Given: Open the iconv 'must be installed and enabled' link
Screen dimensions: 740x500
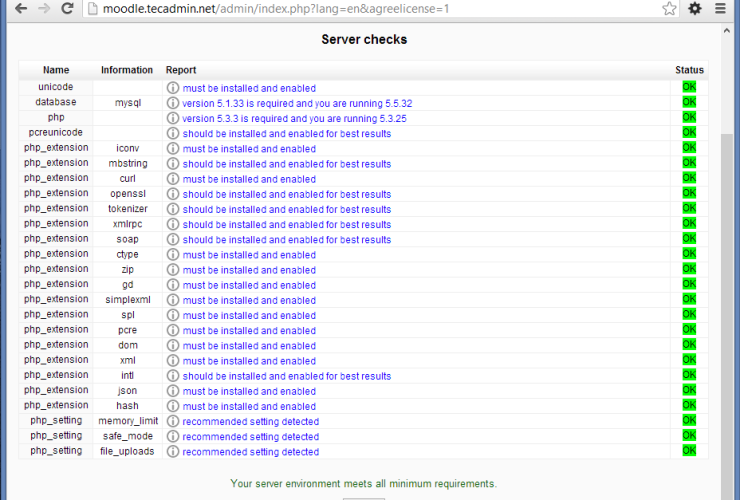Looking at the screenshot, I should click(x=249, y=149).
